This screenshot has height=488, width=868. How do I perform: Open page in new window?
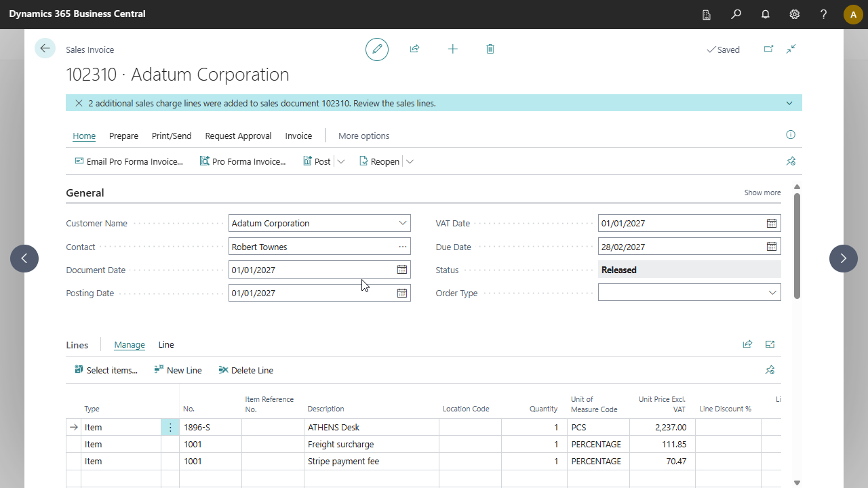pyautogui.click(x=768, y=49)
